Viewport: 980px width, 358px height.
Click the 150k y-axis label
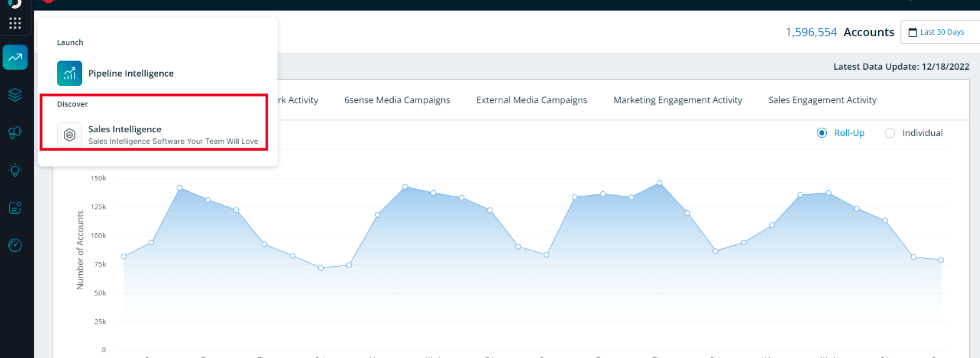(x=98, y=178)
